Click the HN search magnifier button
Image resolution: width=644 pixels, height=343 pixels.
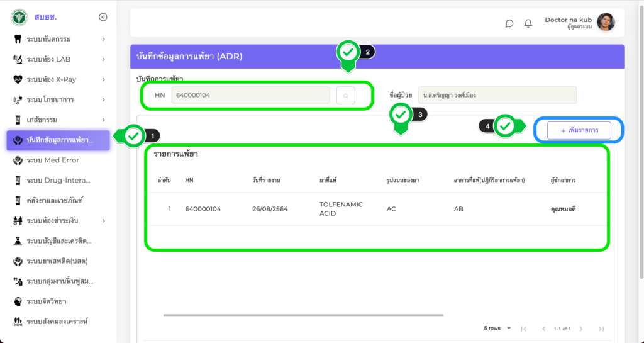coord(345,95)
